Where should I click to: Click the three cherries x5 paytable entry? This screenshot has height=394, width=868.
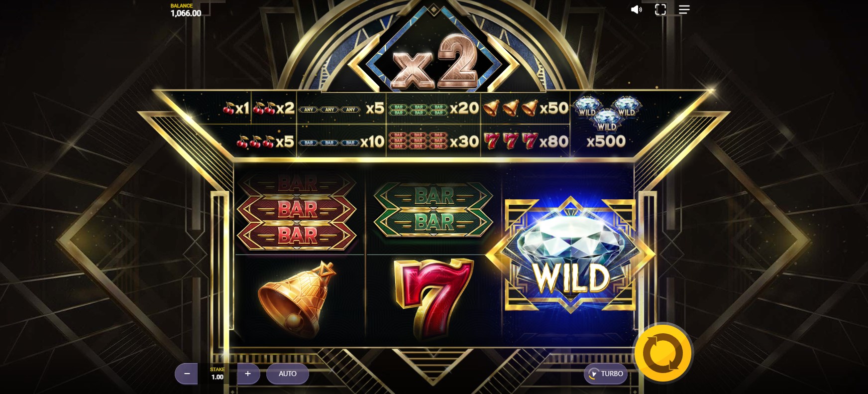point(265,141)
